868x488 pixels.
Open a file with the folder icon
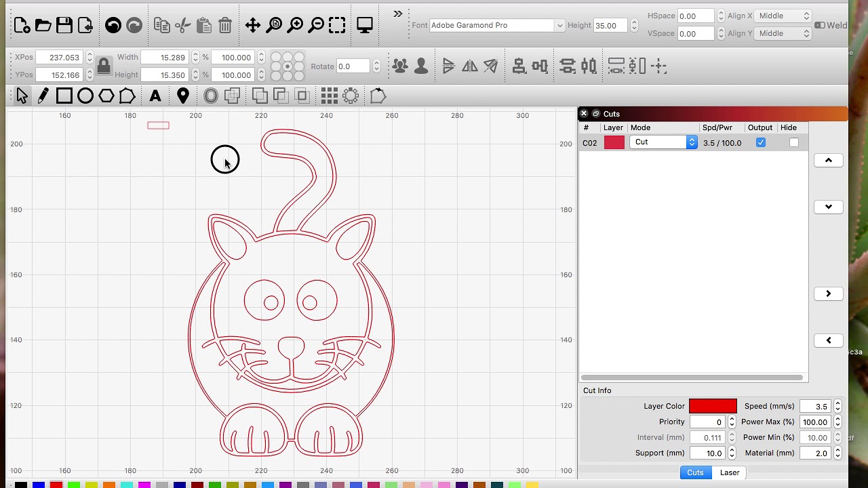tap(43, 26)
